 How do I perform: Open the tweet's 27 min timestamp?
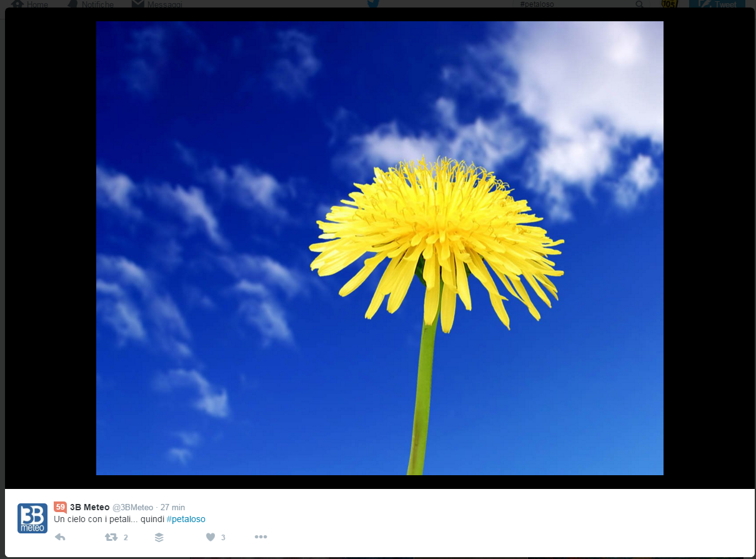tap(172, 507)
